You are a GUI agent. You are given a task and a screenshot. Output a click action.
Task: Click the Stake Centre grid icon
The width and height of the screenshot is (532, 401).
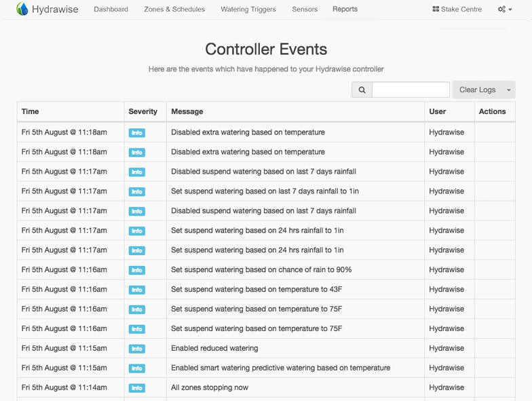tap(436, 9)
